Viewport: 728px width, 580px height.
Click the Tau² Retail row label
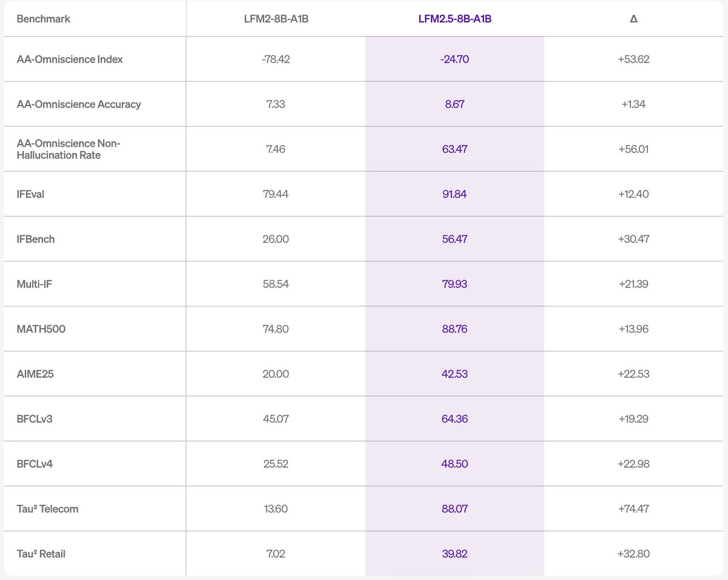coord(41,553)
